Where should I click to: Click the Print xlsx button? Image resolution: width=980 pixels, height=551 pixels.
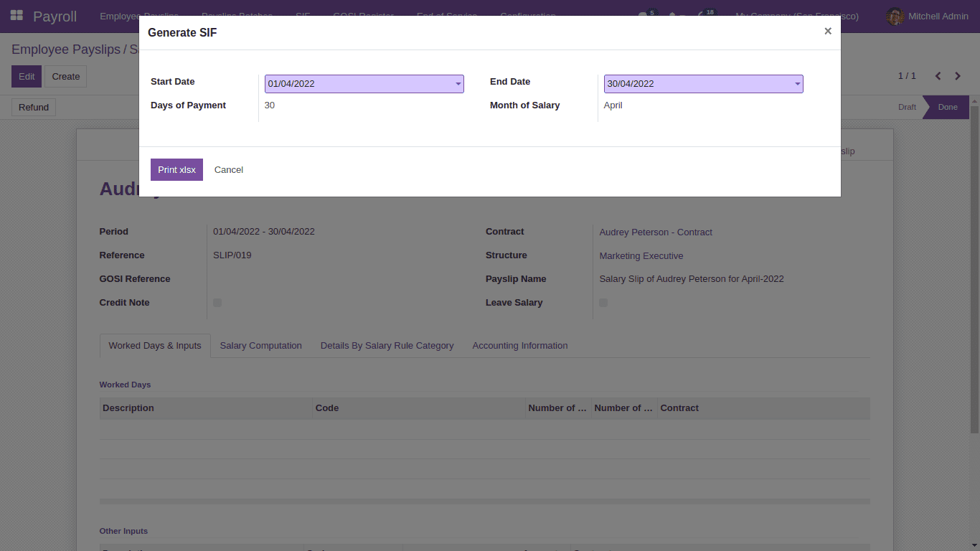pos(176,169)
